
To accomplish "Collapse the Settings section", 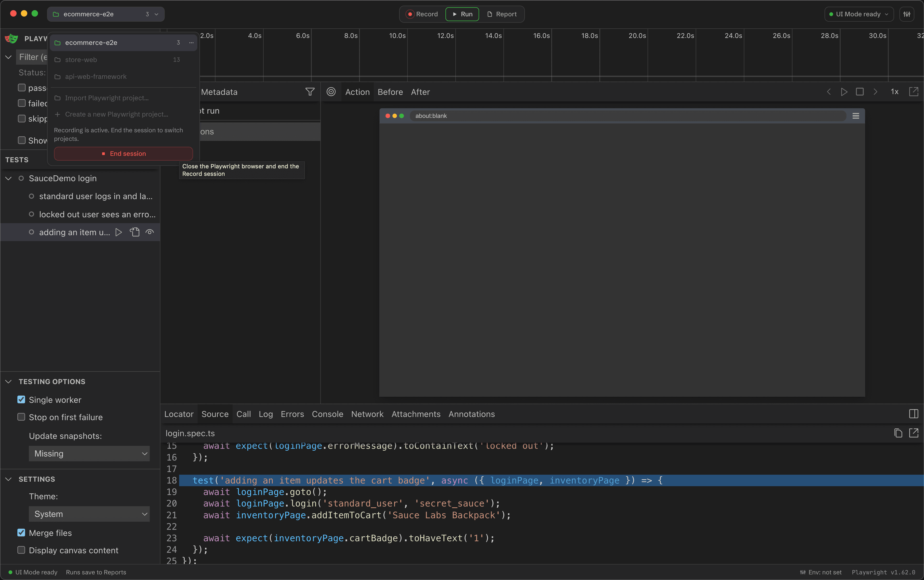I will tap(9, 479).
